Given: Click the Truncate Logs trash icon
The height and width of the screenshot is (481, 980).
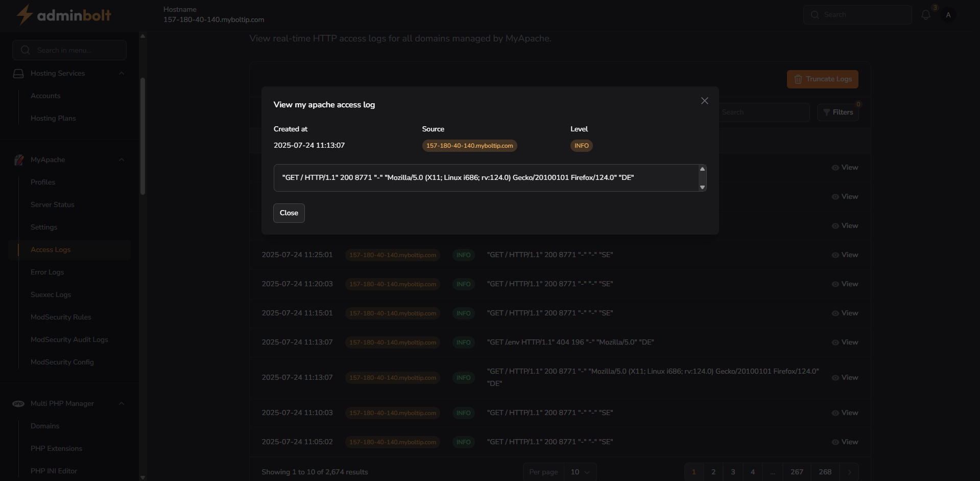Looking at the screenshot, I should click(x=798, y=79).
